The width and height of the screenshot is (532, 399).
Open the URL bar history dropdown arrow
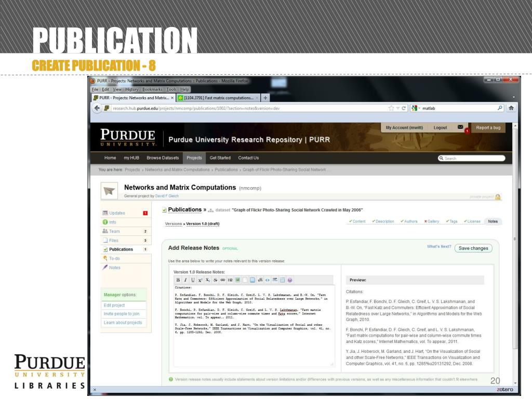[x=397, y=108]
